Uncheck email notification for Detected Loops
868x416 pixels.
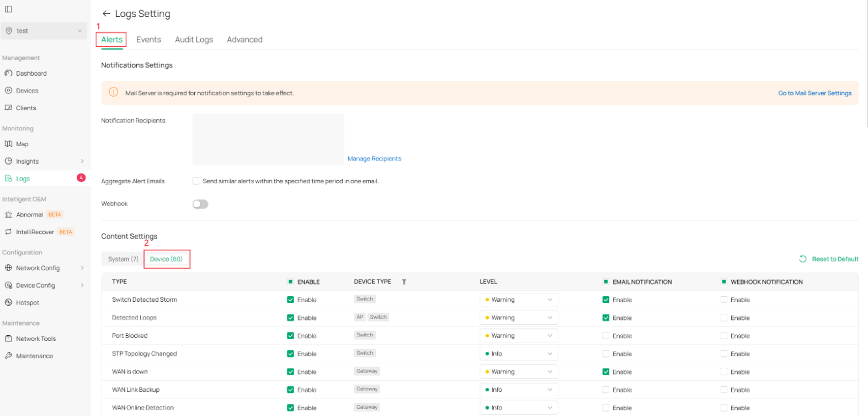click(x=606, y=318)
